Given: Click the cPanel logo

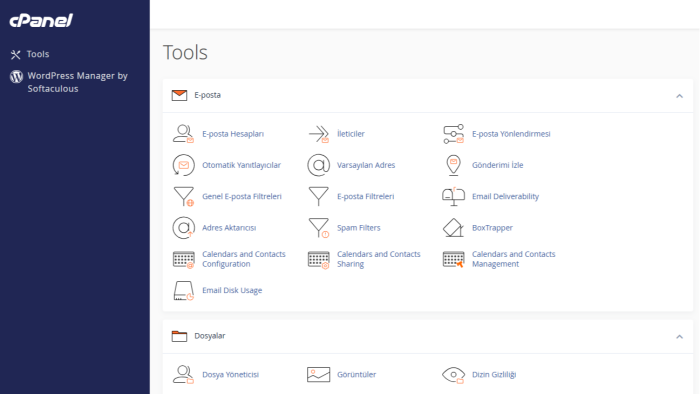Looking at the screenshot, I should (41, 21).
